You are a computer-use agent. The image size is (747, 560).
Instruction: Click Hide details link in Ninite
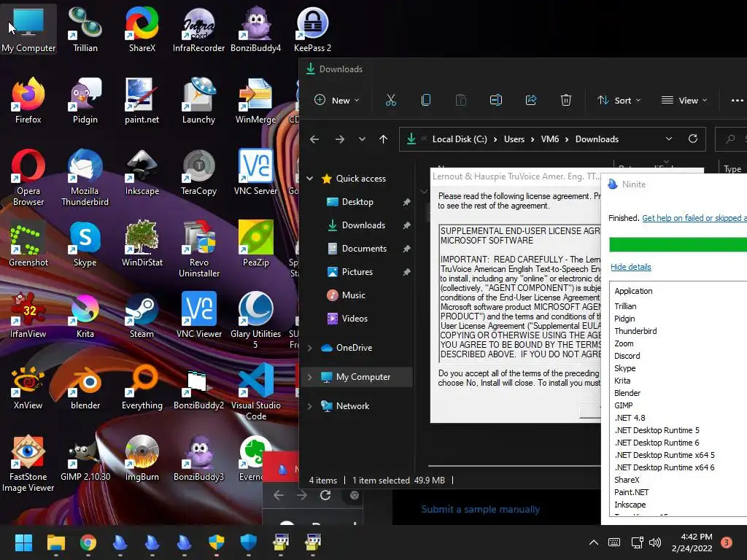click(x=631, y=267)
